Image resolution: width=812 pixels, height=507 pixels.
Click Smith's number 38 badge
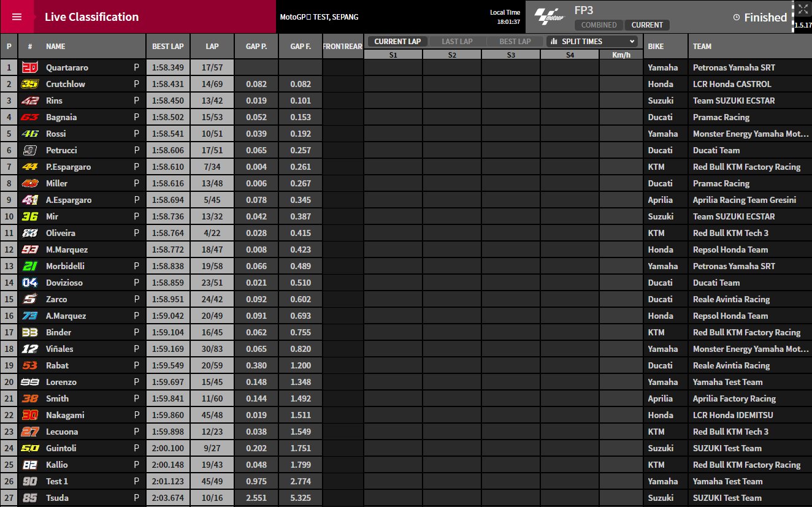pyautogui.click(x=29, y=398)
